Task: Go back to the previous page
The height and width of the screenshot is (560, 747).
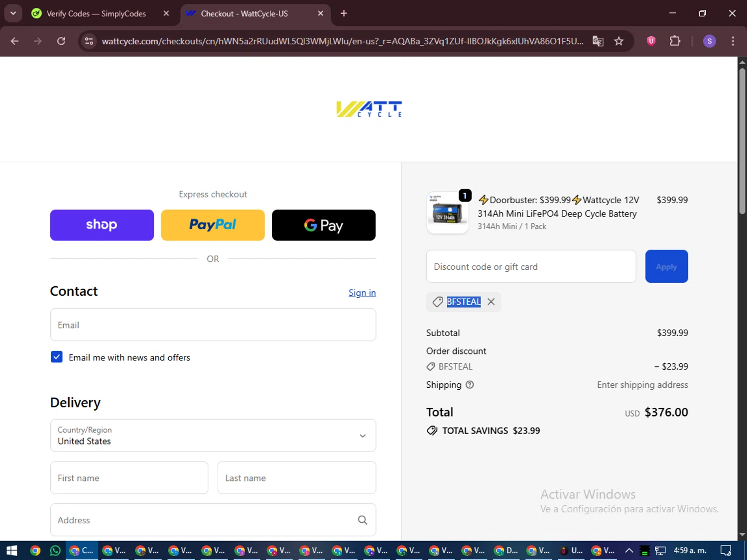Action: [14, 41]
